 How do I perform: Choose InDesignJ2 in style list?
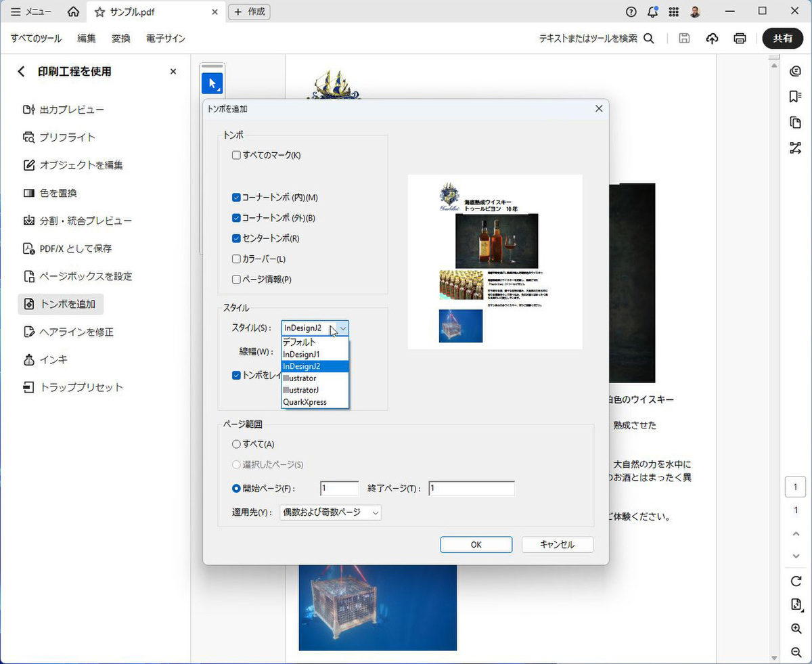click(315, 366)
